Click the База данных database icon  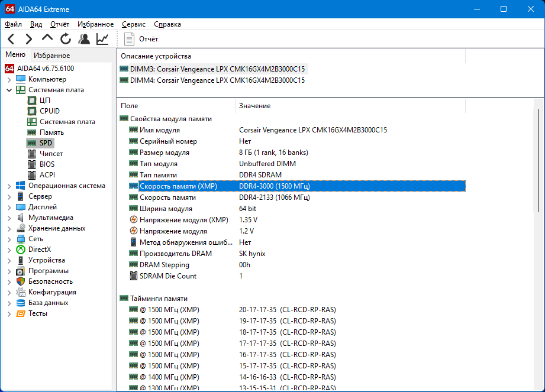(x=21, y=303)
